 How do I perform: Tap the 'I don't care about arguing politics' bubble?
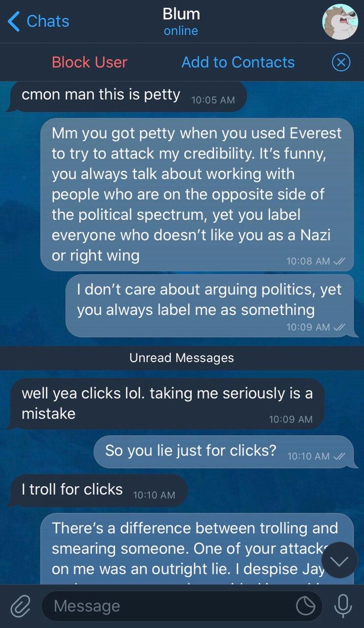click(209, 305)
